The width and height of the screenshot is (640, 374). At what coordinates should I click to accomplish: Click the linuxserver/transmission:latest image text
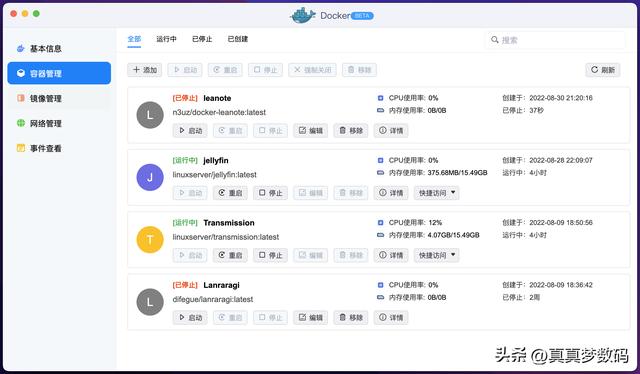pos(226,237)
